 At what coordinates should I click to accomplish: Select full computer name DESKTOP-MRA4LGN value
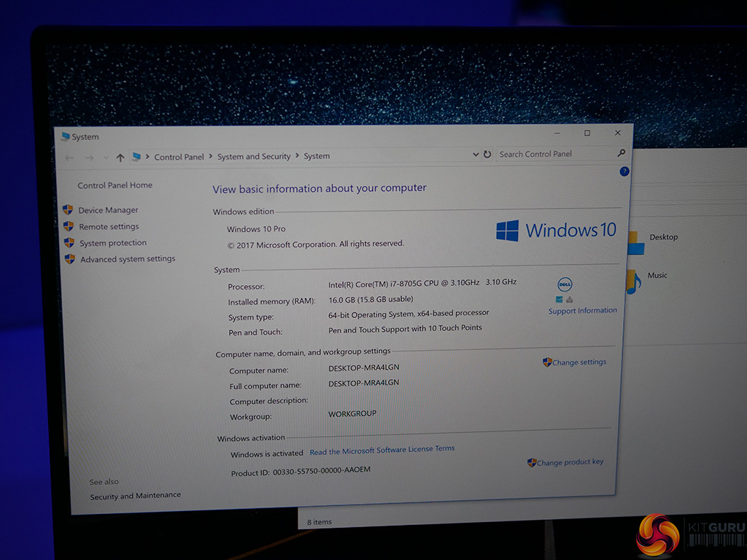[363, 383]
